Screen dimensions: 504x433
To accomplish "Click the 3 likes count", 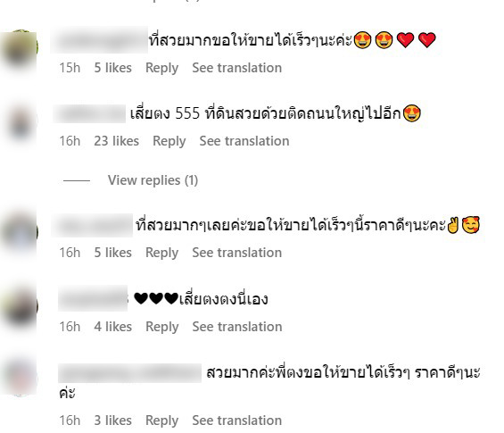I will 112,421.
